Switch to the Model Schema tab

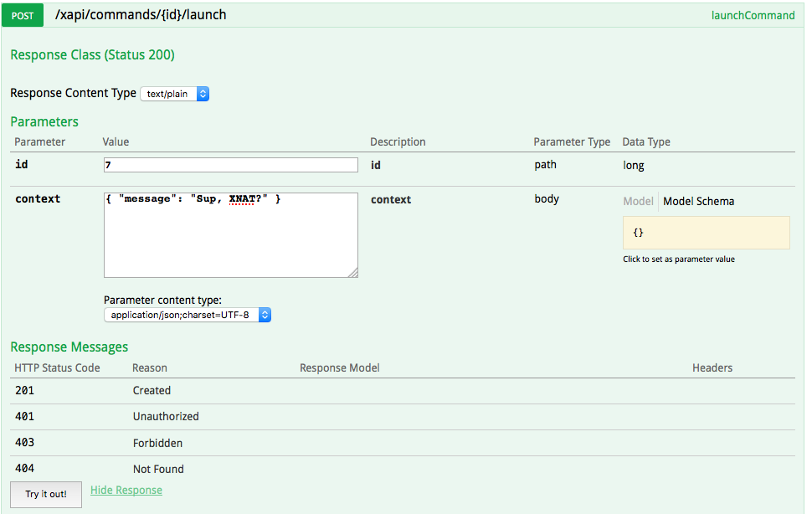pyautogui.click(x=698, y=201)
